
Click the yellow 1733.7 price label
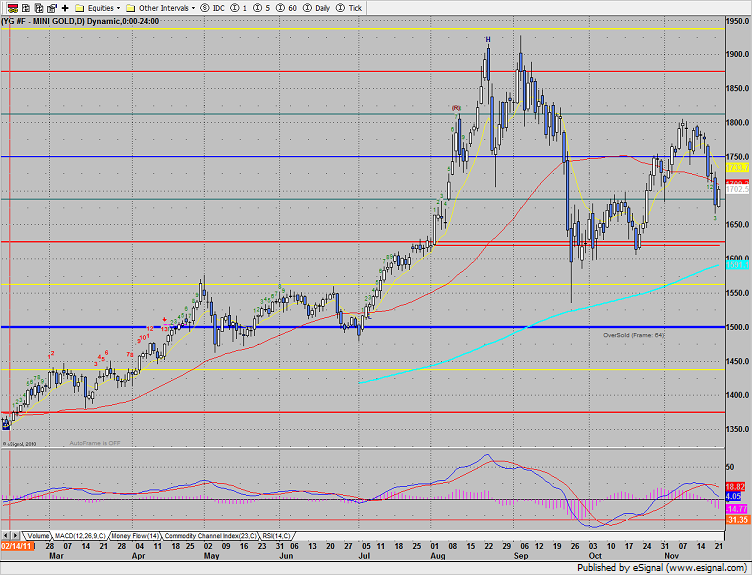[737, 168]
